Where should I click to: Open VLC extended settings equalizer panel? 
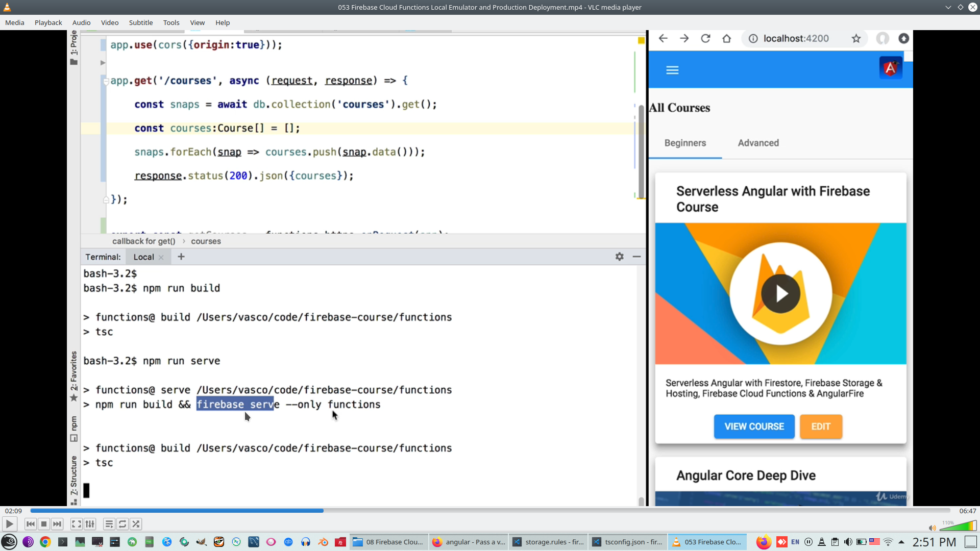pyautogui.click(x=90, y=524)
